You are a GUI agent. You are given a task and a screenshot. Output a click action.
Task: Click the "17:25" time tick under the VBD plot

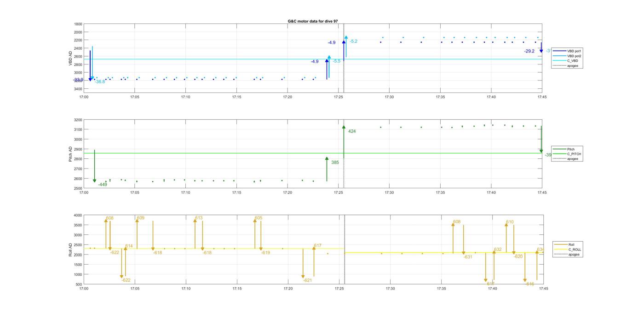point(339,97)
